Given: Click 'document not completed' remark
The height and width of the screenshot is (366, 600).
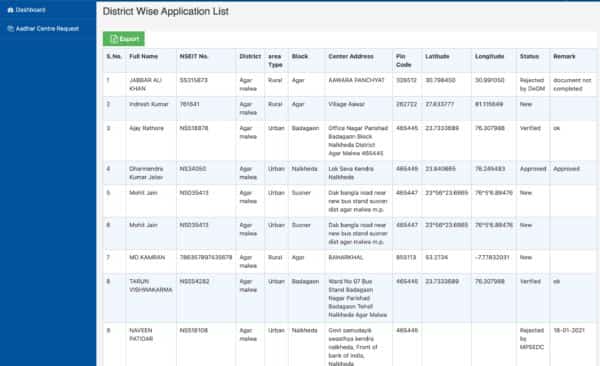Looking at the screenshot, I should click(x=572, y=84).
